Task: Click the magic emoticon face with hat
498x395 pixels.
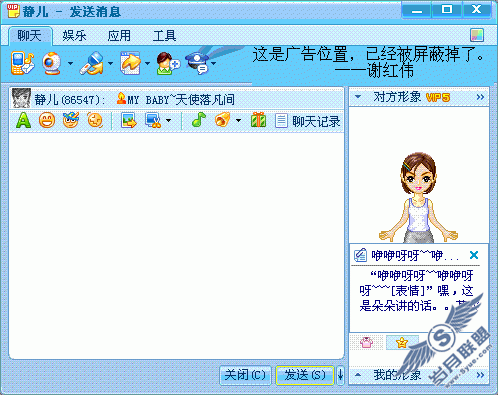Action: [x=71, y=120]
